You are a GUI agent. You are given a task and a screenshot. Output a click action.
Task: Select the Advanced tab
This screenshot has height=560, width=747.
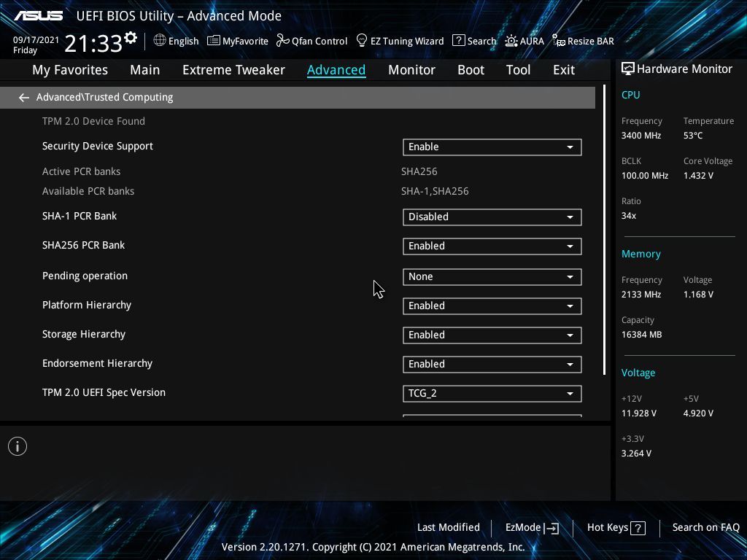(336, 70)
